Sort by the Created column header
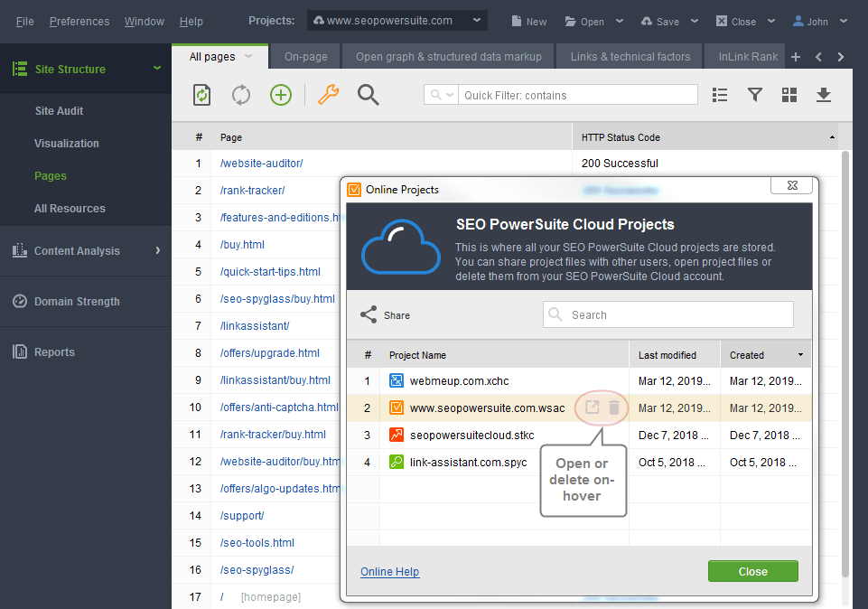 point(766,355)
